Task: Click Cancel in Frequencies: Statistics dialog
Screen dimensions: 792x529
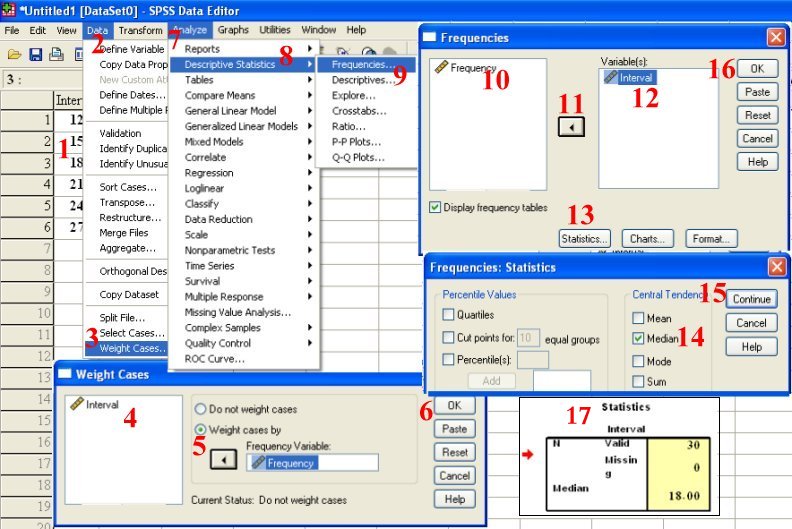Action: [x=752, y=323]
